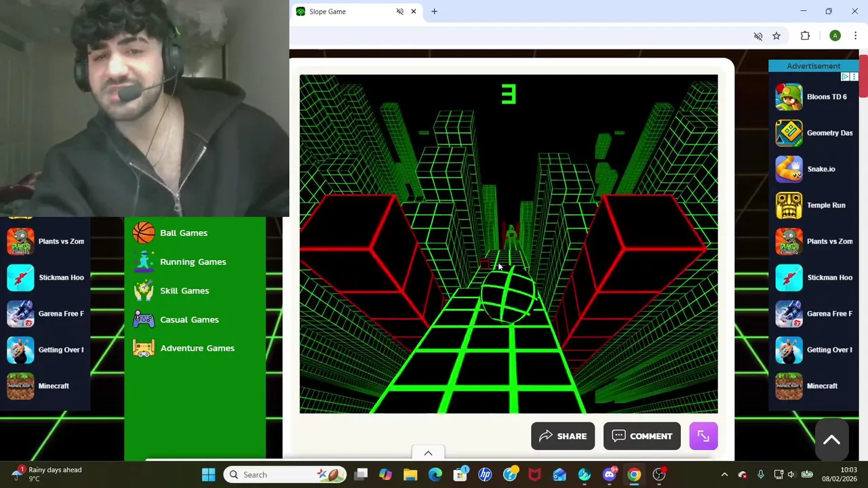868x488 pixels.
Task: Open McAfee from the taskbar
Action: (x=534, y=474)
